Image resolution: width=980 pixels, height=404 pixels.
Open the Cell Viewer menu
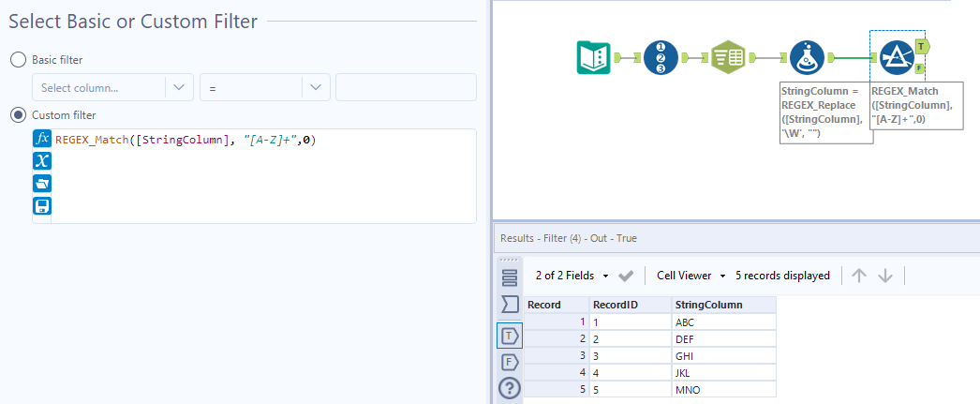691,276
